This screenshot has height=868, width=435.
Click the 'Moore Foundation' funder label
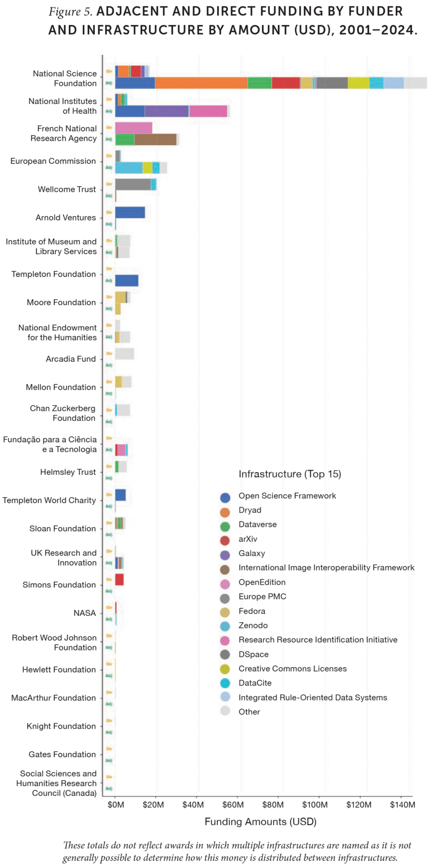click(61, 302)
